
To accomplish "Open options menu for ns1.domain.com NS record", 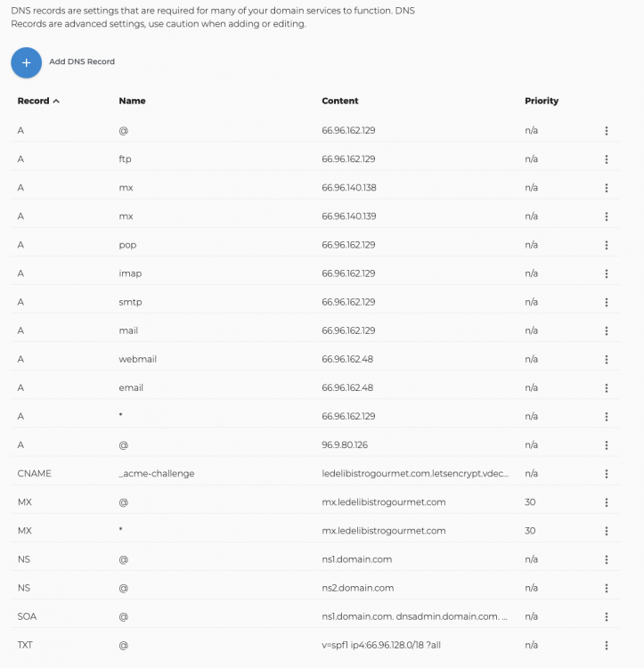I will point(606,559).
